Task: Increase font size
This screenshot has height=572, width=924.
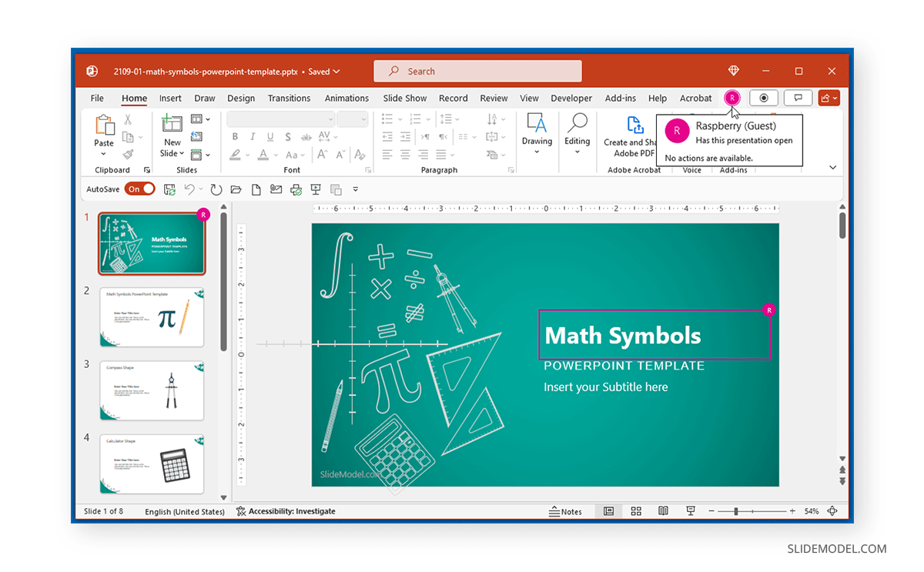Action: (x=323, y=155)
